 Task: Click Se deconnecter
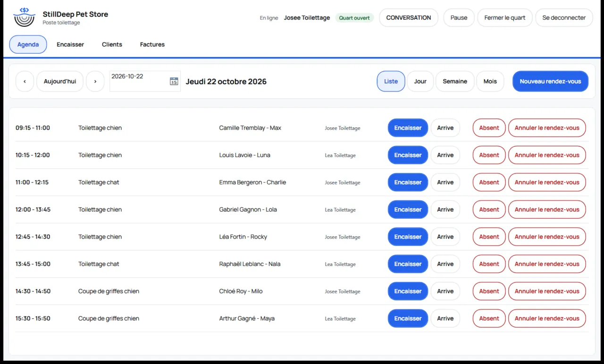564,17
